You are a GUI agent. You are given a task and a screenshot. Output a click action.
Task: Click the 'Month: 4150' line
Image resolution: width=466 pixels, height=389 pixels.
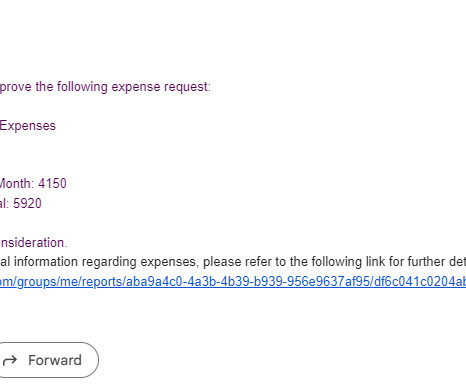point(33,183)
